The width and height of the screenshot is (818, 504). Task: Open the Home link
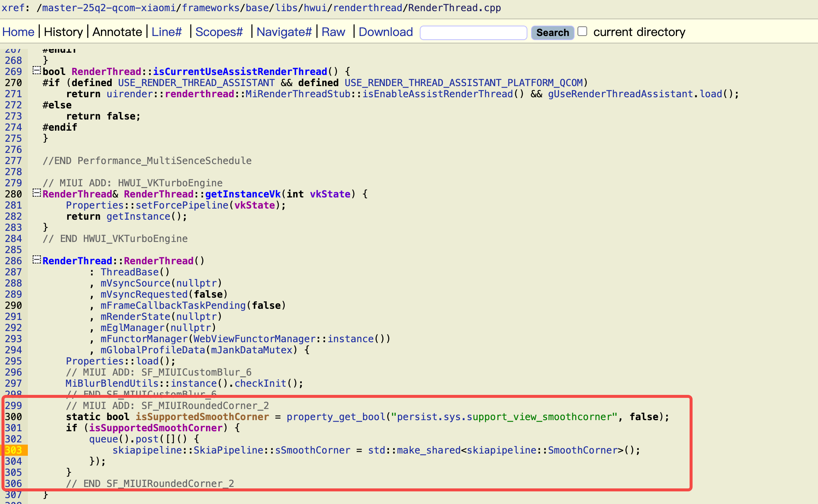(x=18, y=32)
